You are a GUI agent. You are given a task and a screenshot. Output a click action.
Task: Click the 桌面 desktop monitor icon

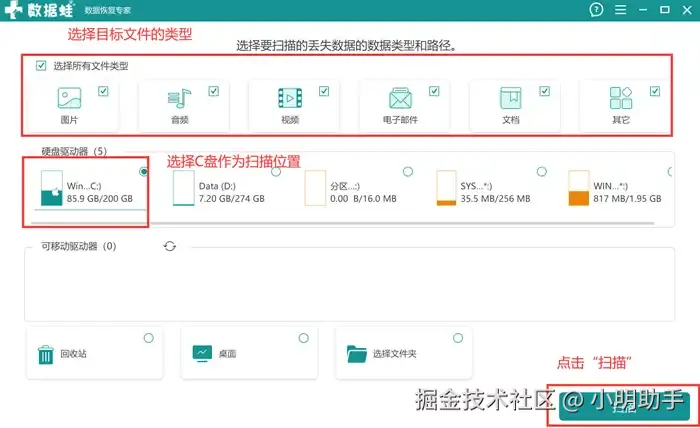pos(202,353)
